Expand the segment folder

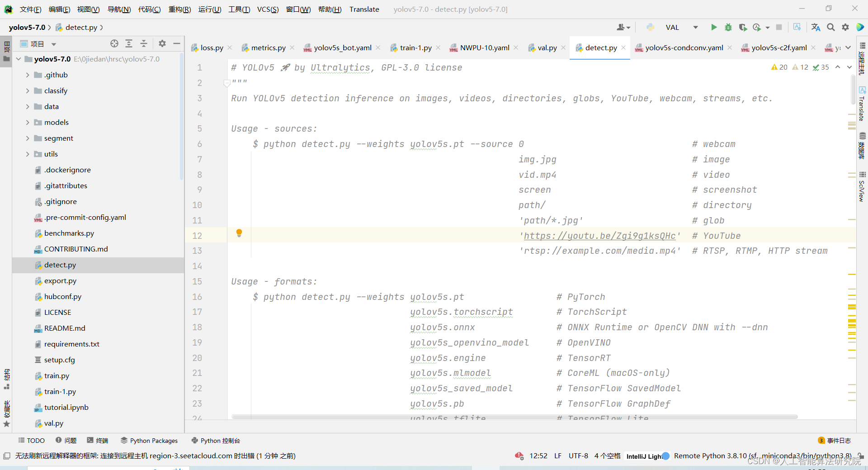(x=28, y=138)
